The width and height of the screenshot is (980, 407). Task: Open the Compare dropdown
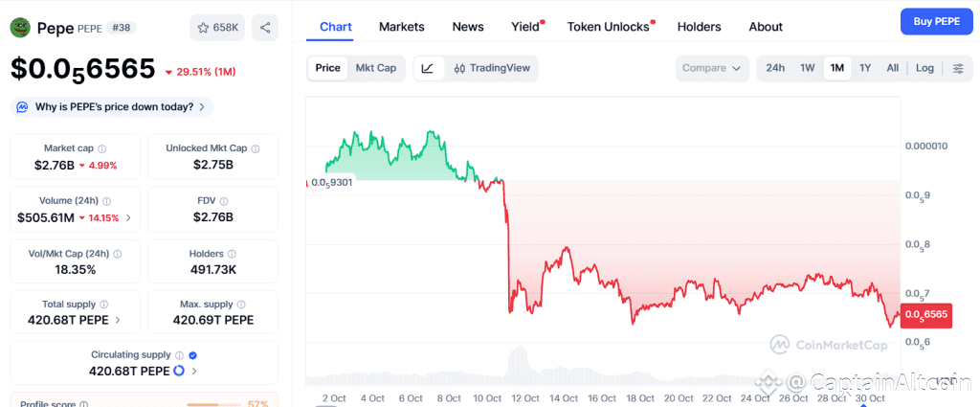coord(713,68)
